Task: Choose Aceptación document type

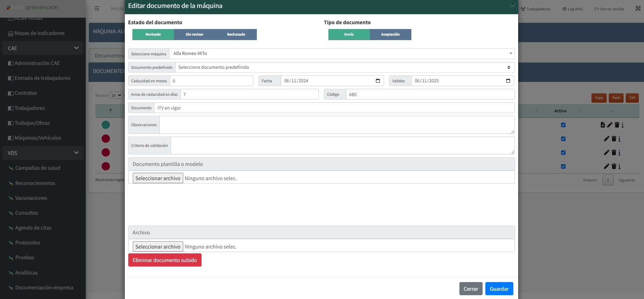Action: 391,35
